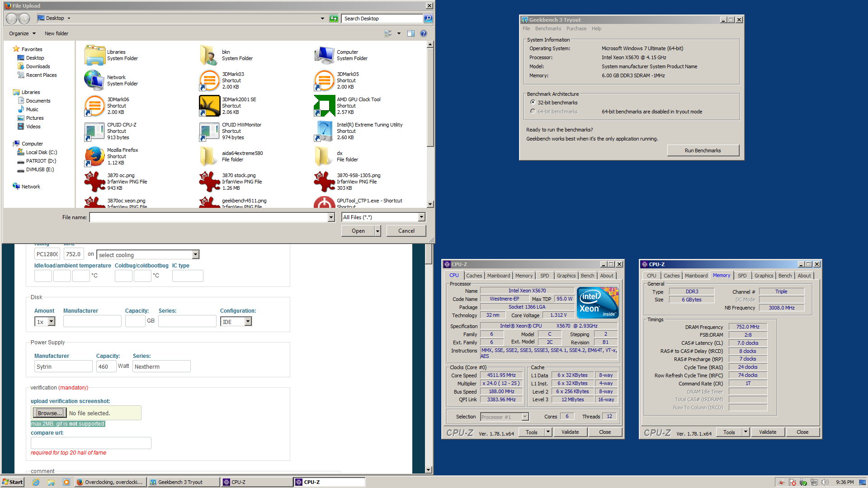The image size is (868, 488).
Task: Select the aida64extreme580 folder icon
Action: (x=209, y=156)
